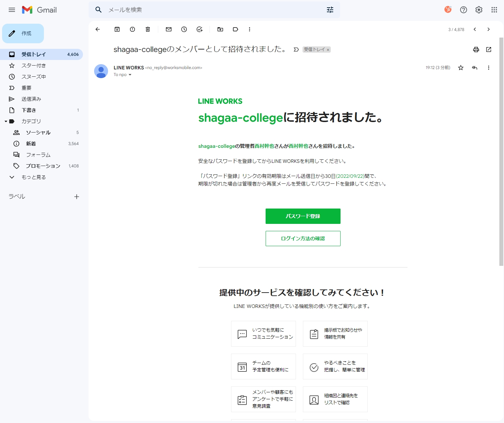The height and width of the screenshot is (423, 504).
Task: Print the email using the printer icon
Action: (476, 50)
